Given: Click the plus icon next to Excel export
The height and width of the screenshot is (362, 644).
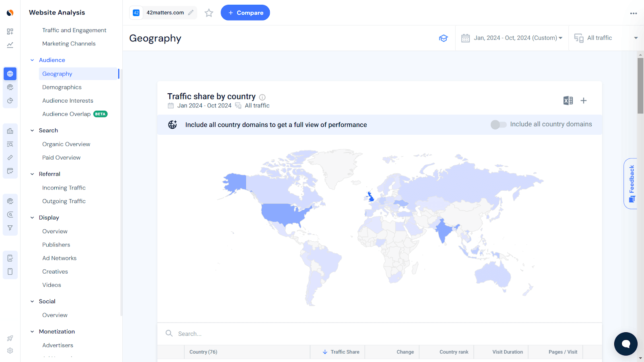Looking at the screenshot, I should point(583,101).
